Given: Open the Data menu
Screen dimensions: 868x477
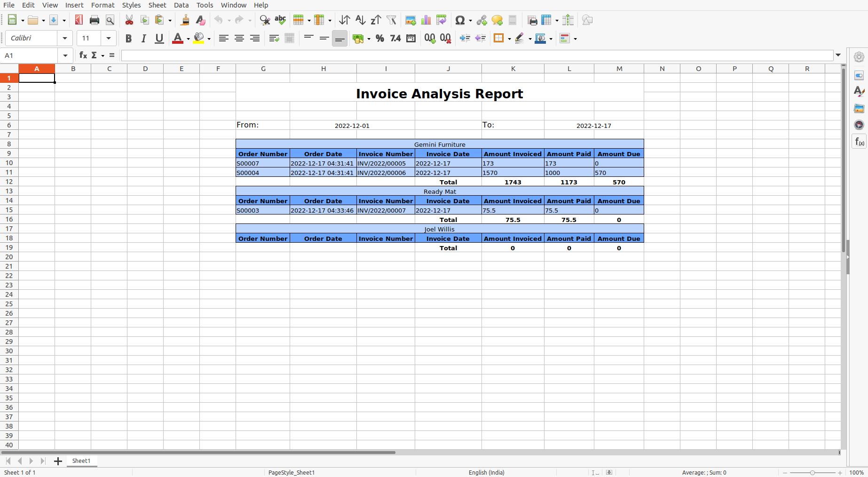Looking at the screenshot, I should 181,5.
